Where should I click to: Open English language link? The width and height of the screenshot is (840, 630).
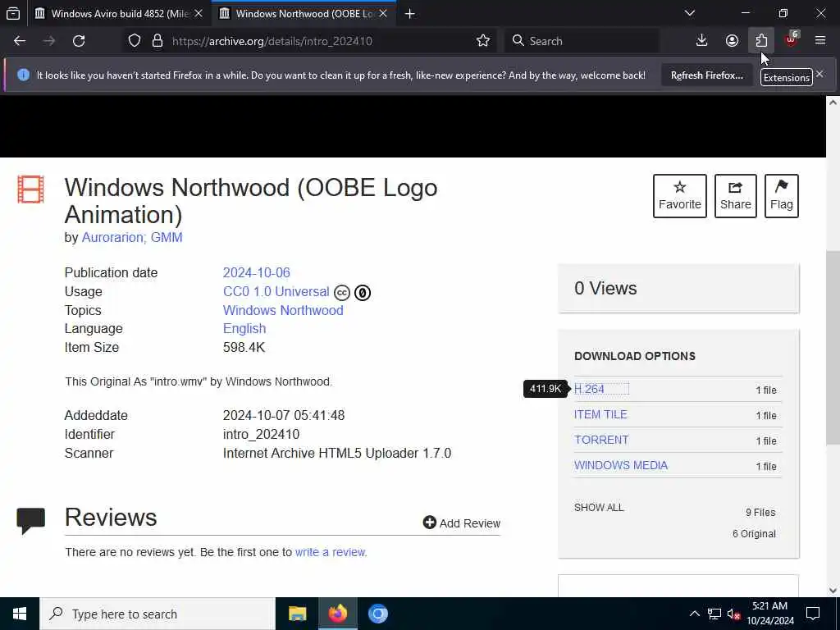pyautogui.click(x=244, y=328)
